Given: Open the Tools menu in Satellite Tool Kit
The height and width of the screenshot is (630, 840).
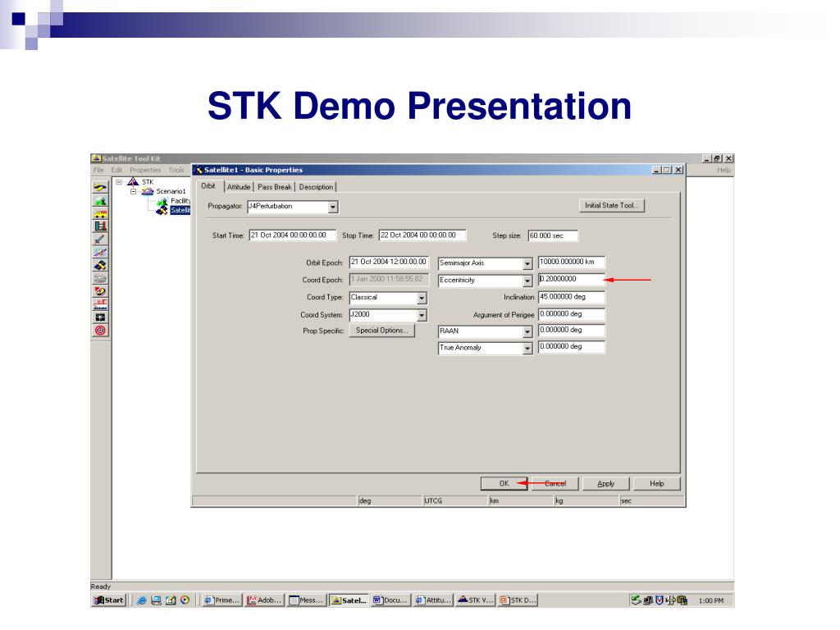Looking at the screenshot, I should pyautogui.click(x=176, y=170).
